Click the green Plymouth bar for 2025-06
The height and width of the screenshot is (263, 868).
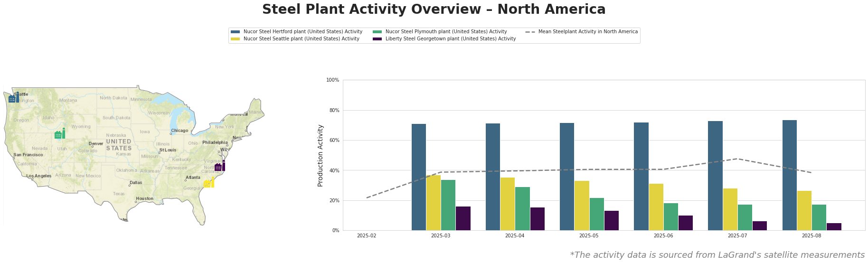click(670, 216)
